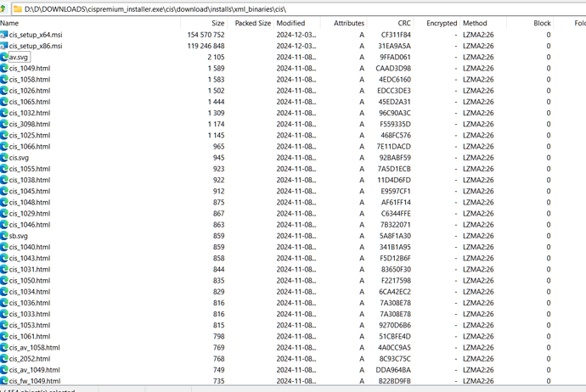Click the Edge icon beside cis_1066.html

[4, 147]
